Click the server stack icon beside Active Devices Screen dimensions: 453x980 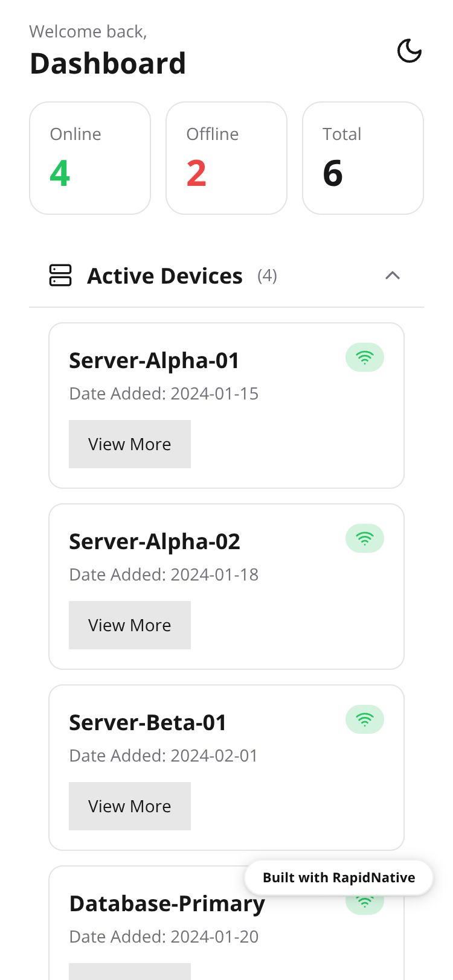click(60, 276)
